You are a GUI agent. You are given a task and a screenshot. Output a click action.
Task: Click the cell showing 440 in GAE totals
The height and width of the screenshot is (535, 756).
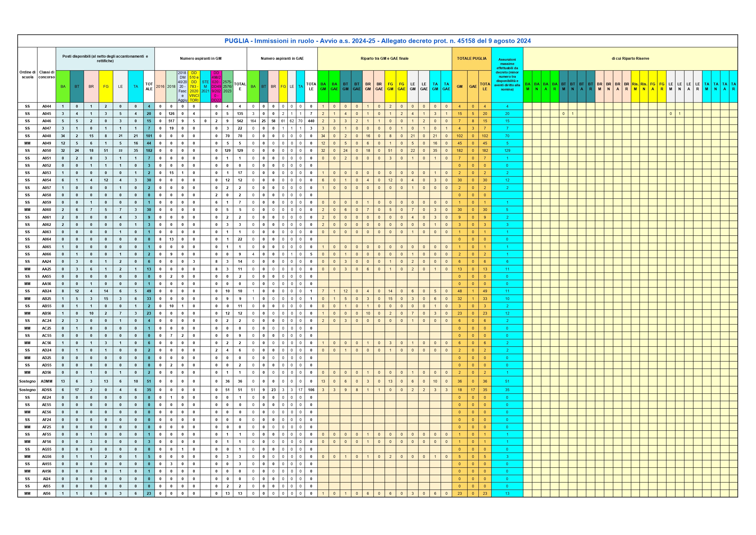311,121
